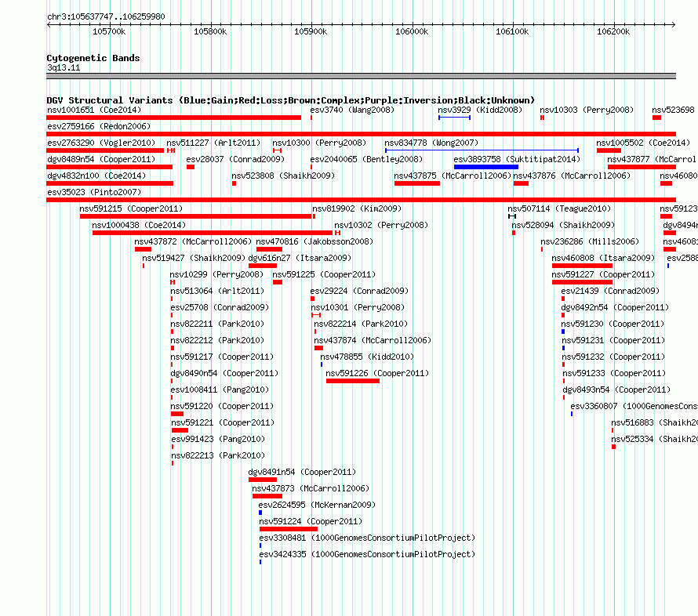This screenshot has height=616, width=698.
Task: Click the nsv591227 (Cooper2011) label
Action: point(603,274)
